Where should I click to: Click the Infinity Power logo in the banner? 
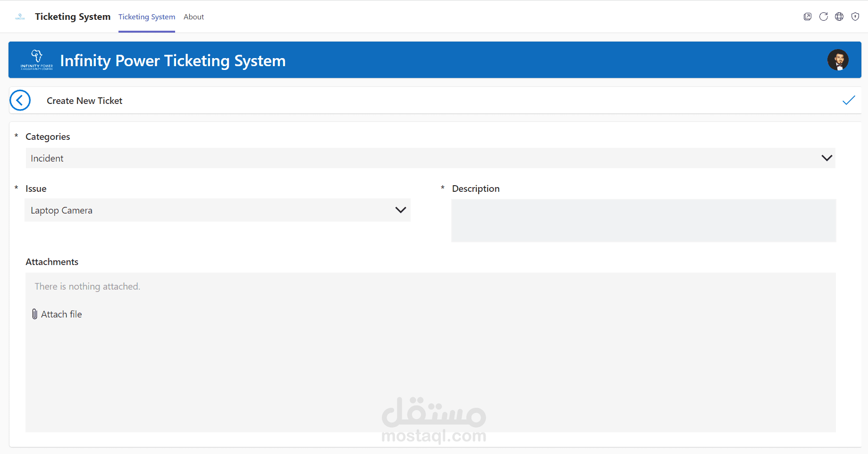(x=37, y=60)
